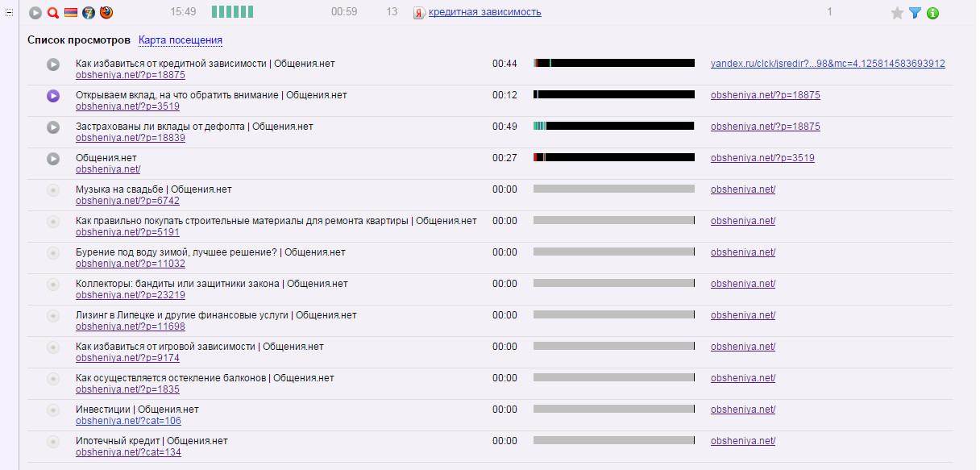Viewport: 980px width, 470px height.
Task: Open the yandex.ru/clck/jsredir referrer link
Action: tap(828, 64)
